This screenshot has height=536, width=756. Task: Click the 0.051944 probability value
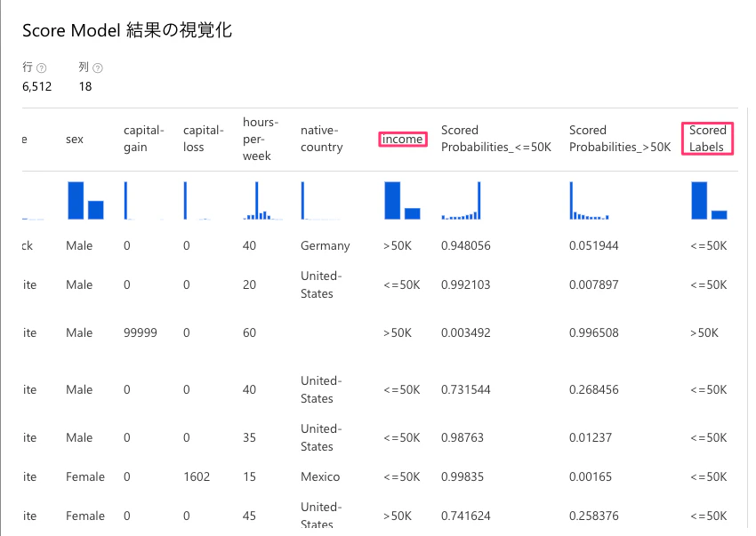(x=593, y=246)
